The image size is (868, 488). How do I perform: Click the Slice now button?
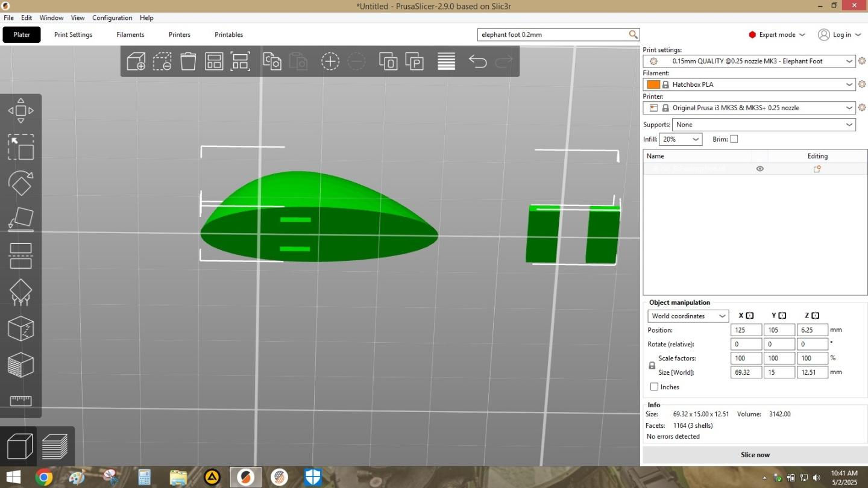pos(755,455)
